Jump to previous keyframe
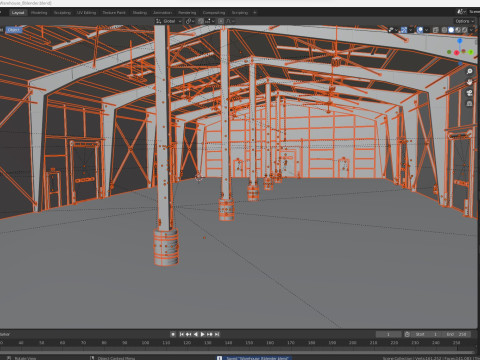Screen dimensions: 480x360 189,334
